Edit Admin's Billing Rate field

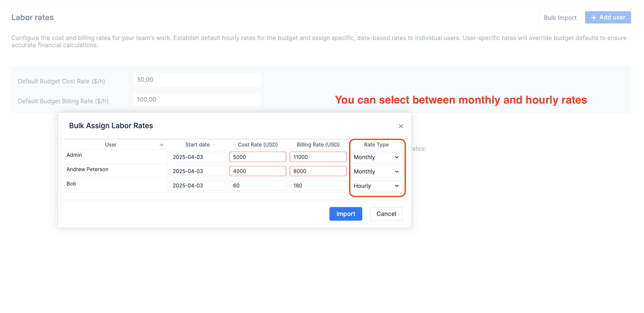[317, 157]
